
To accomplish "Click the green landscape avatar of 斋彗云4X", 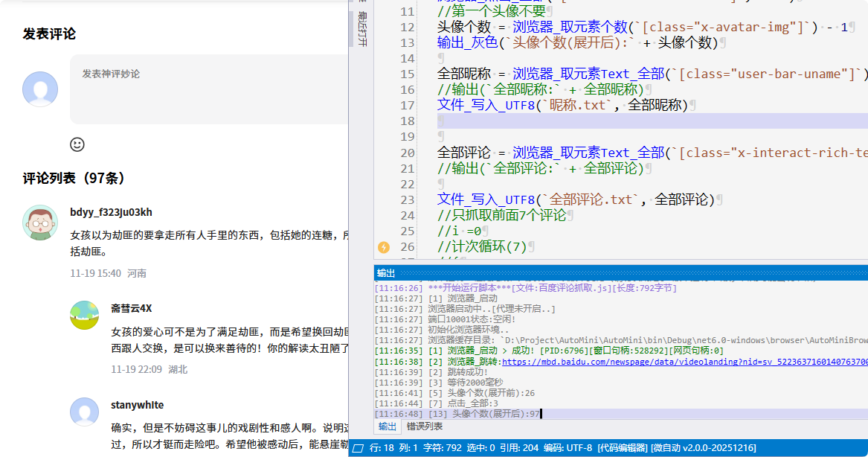I will click(84, 315).
